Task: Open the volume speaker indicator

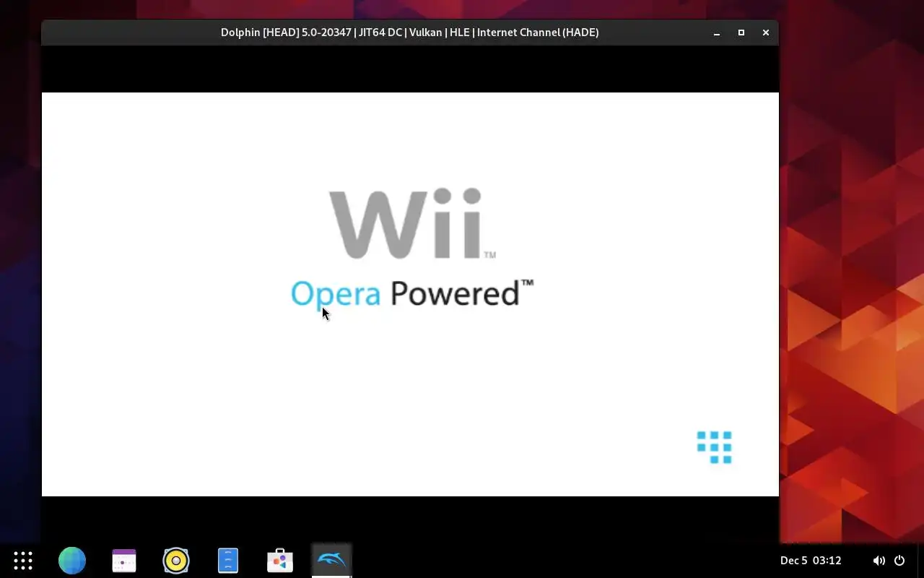Action: 879,561
